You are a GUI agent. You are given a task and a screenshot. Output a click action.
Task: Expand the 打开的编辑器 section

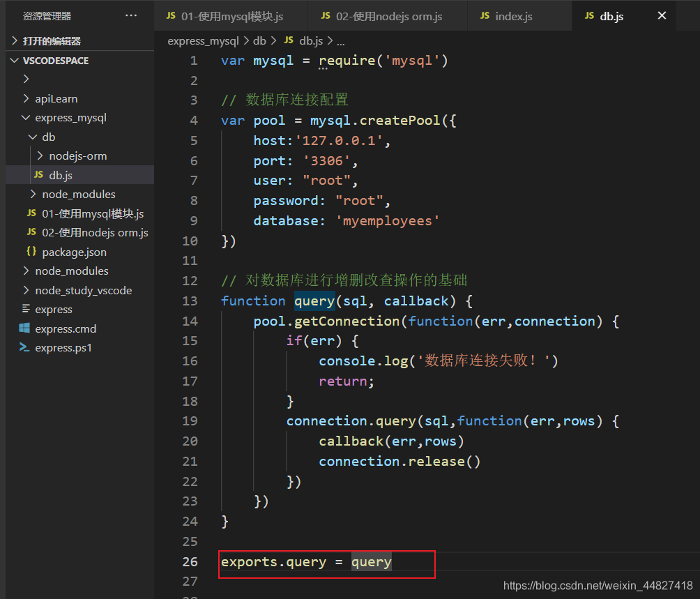[x=15, y=41]
